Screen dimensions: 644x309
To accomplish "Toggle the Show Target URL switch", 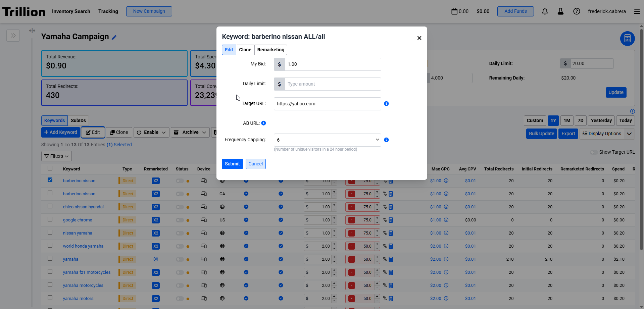I will (594, 152).
